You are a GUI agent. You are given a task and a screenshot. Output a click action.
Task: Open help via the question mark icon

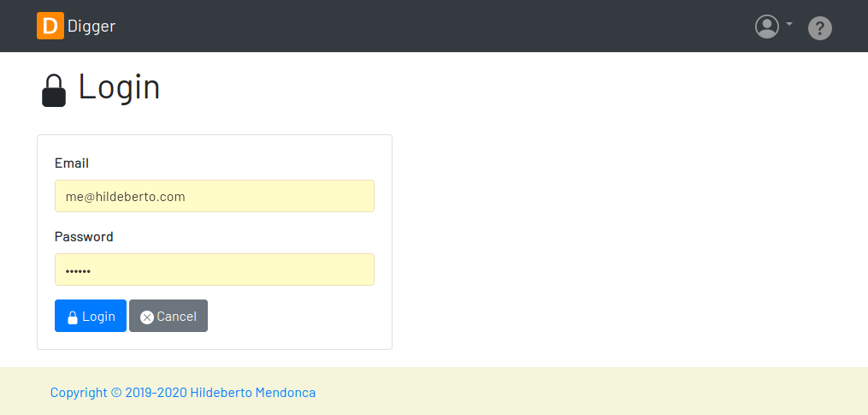pos(820,28)
